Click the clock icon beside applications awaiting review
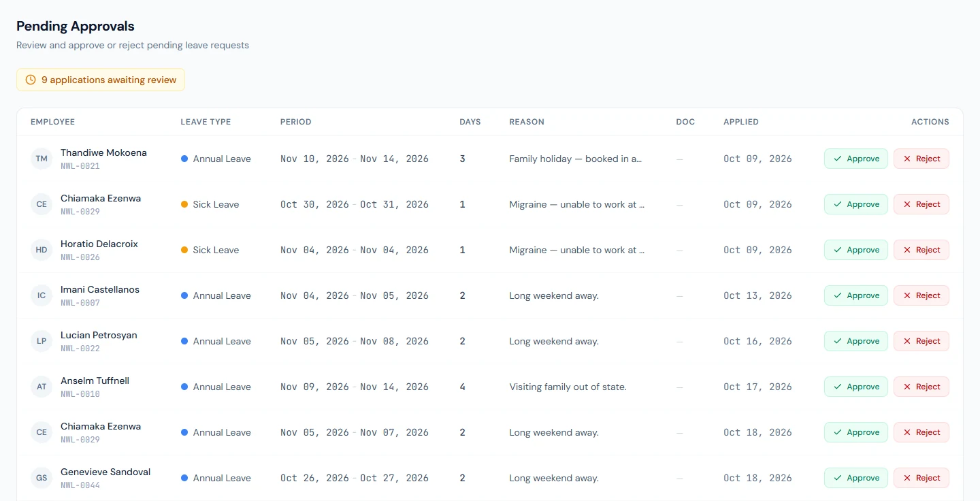This screenshot has height=501, width=980. pos(31,80)
